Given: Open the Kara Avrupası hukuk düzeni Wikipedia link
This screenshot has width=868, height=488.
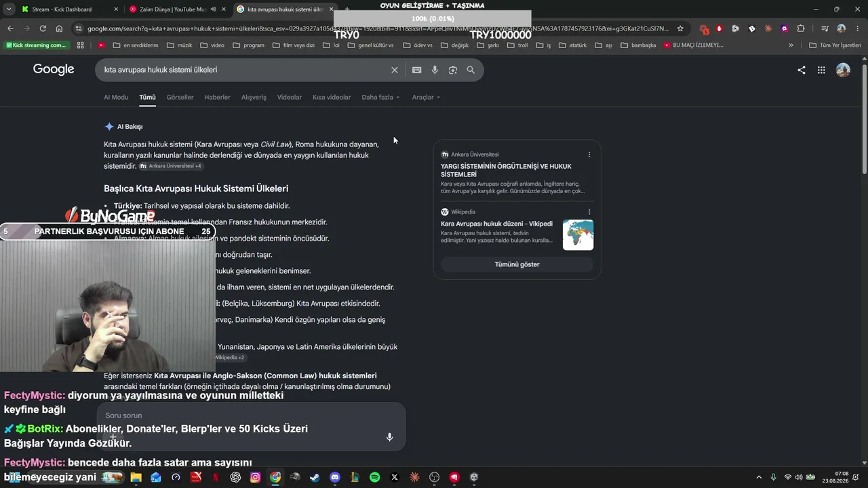Looking at the screenshot, I should pyautogui.click(x=496, y=224).
